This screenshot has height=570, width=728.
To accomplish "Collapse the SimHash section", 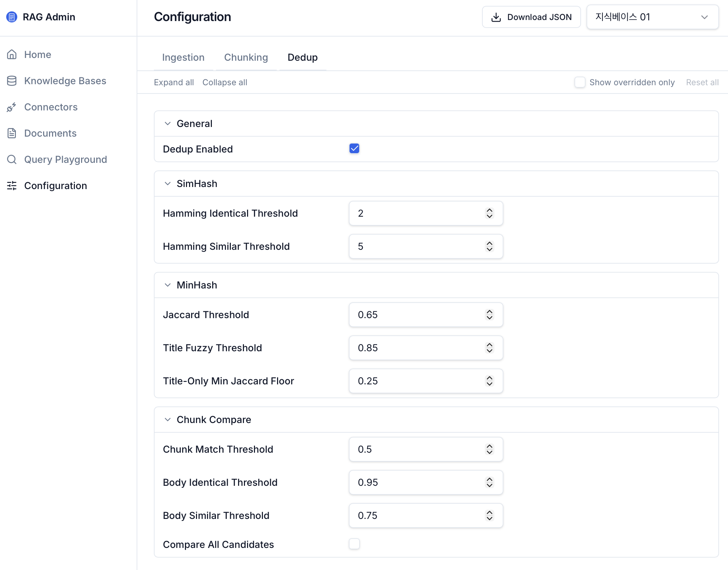I will tap(168, 184).
